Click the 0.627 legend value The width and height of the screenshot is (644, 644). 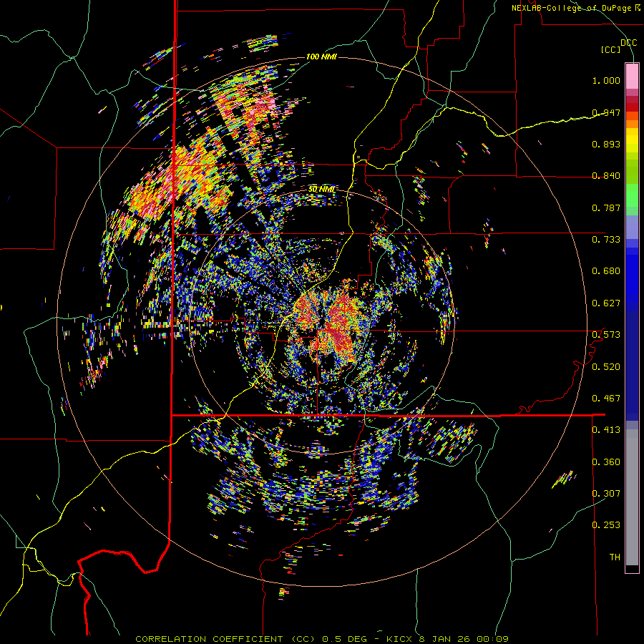tap(606, 303)
